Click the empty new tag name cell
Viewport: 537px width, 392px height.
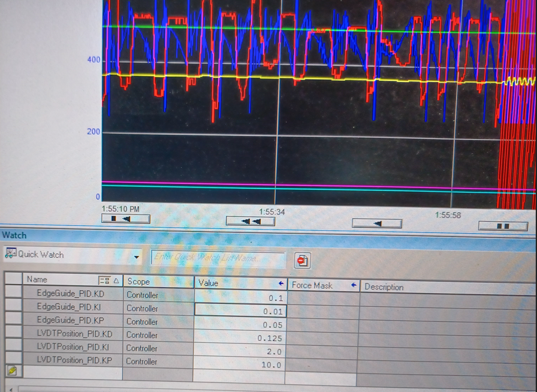tap(73, 373)
